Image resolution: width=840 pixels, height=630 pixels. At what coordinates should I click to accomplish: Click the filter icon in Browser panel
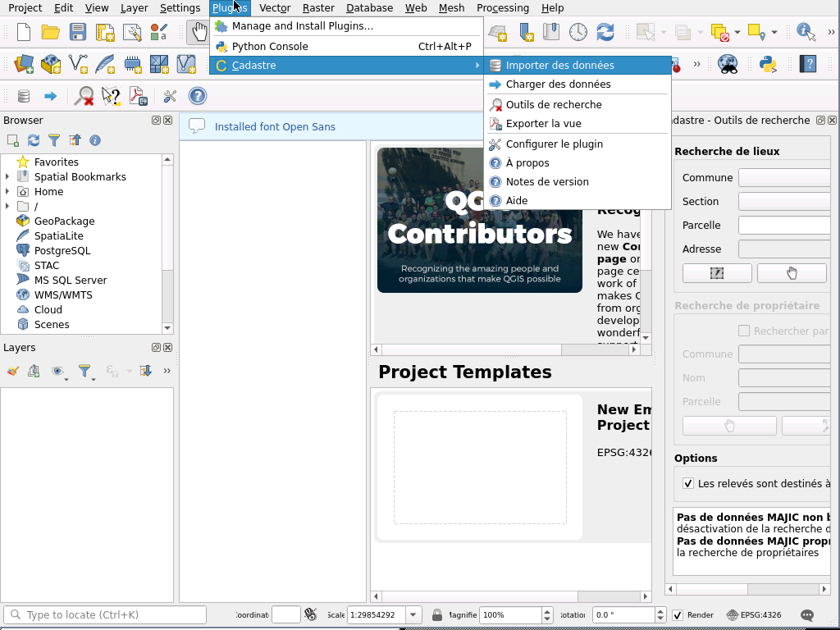point(54,140)
